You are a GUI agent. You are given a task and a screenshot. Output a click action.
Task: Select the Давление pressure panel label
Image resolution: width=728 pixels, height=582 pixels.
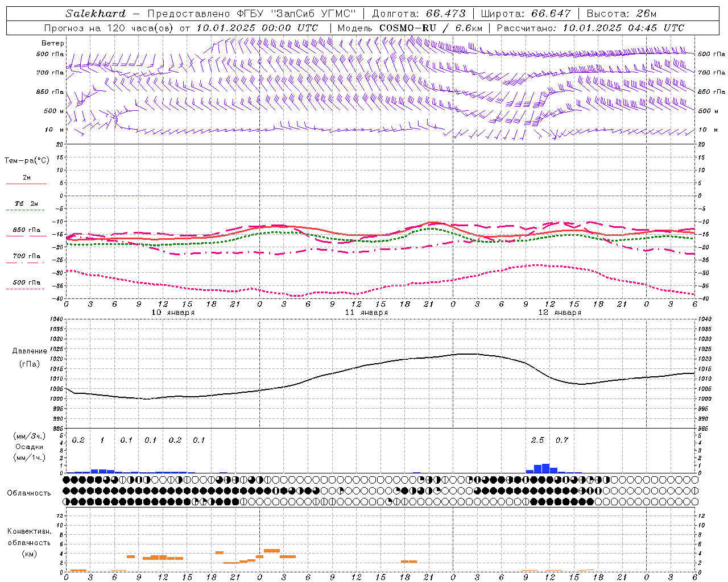coord(30,351)
